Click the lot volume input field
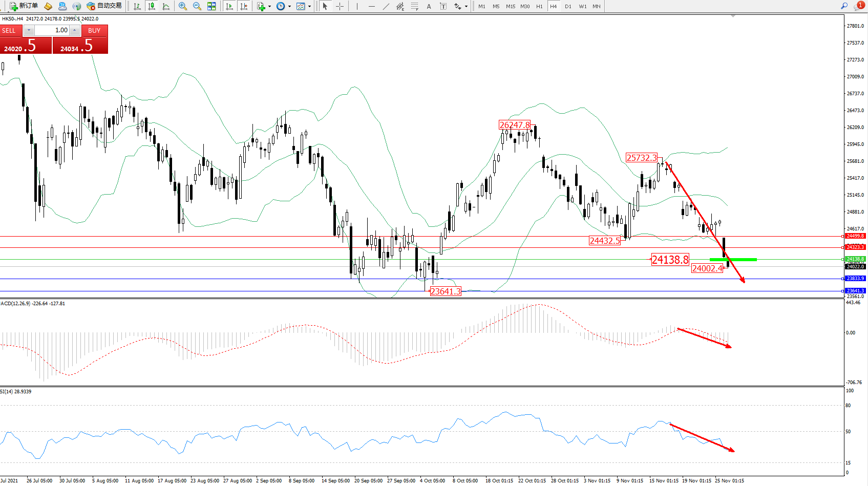The width and height of the screenshot is (868, 486). (52, 30)
